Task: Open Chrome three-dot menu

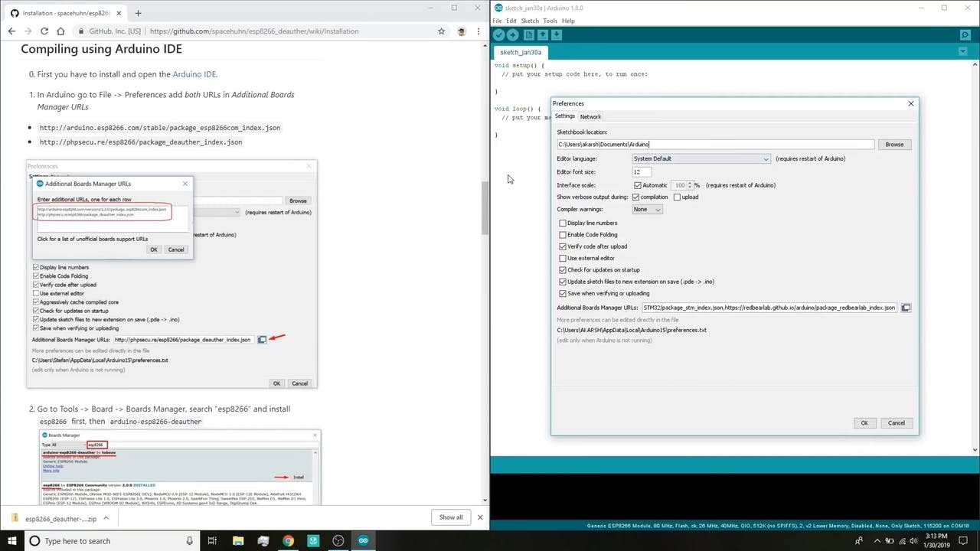Action: pos(479,31)
